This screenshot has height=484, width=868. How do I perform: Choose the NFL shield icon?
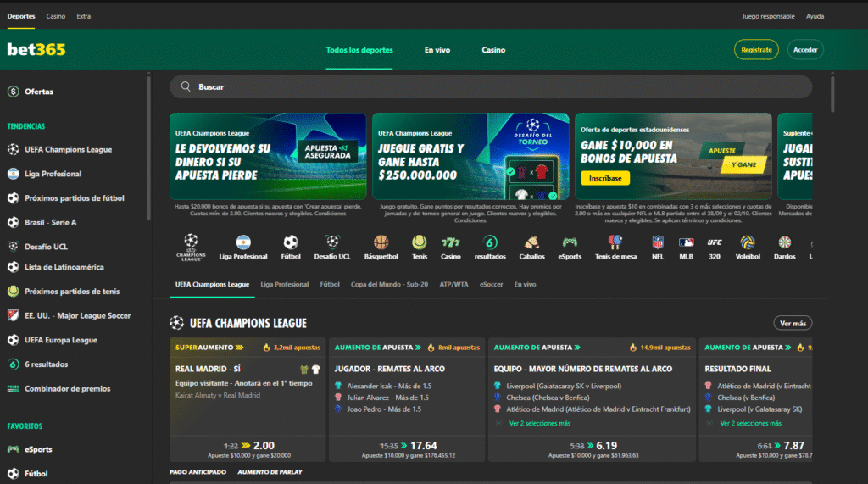pos(657,242)
